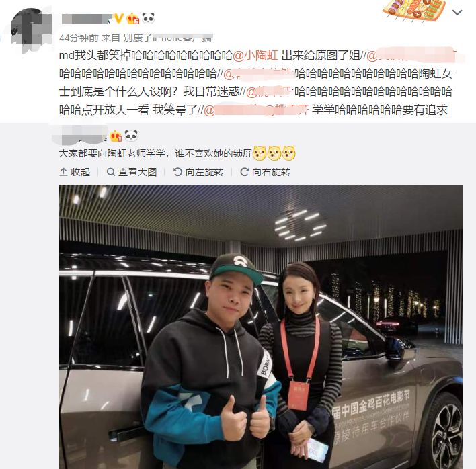
Task: Click the blurred poster avatar
Action: [31, 30]
